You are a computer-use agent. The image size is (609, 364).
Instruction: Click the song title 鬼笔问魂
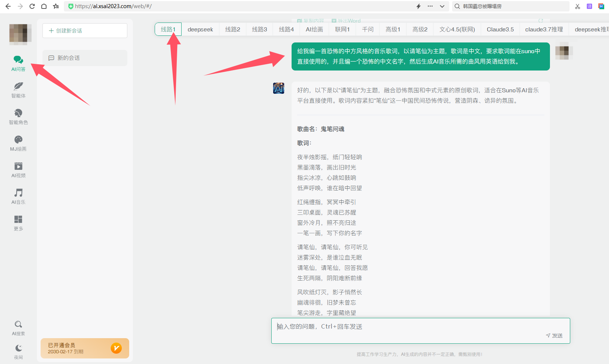(332, 129)
